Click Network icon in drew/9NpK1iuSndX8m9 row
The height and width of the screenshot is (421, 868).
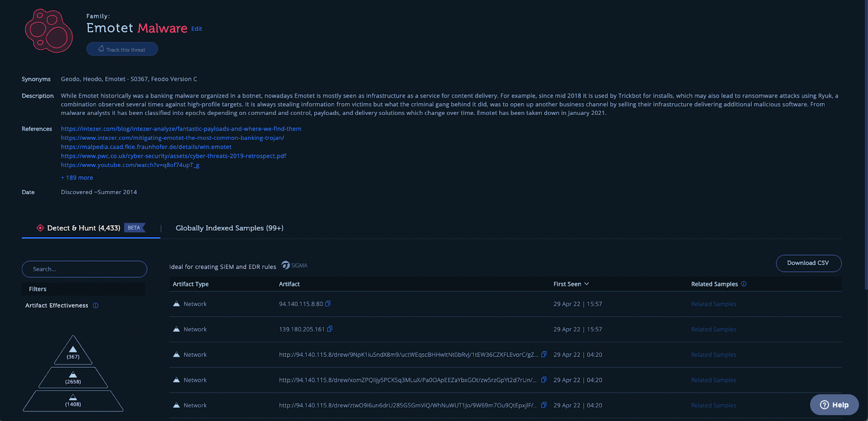click(176, 355)
